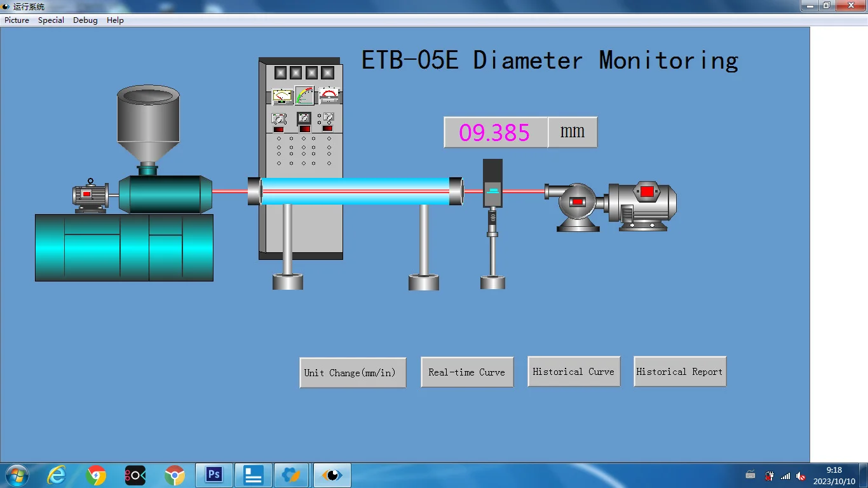Click the Unit Change(mm/in) button
The image size is (868, 488).
[353, 372]
